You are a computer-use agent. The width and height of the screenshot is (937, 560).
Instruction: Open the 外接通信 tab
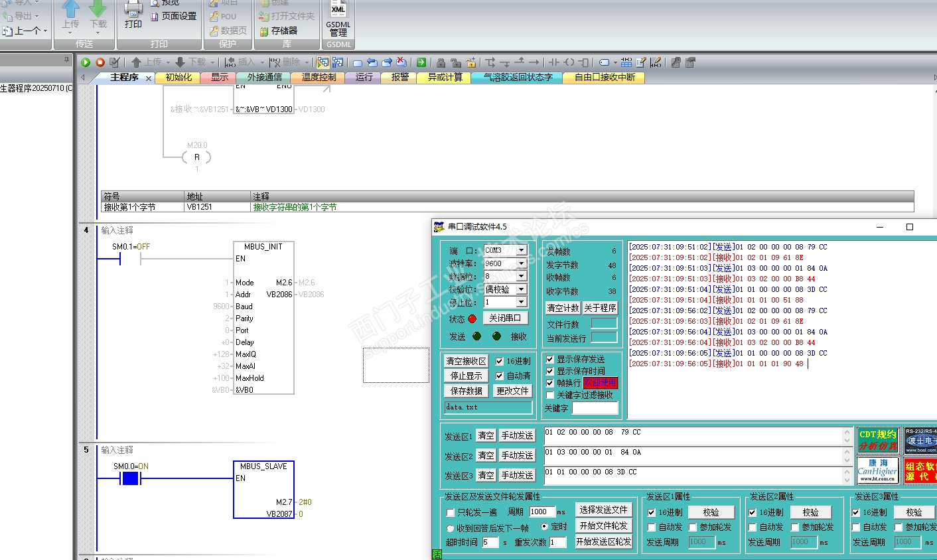264,78
